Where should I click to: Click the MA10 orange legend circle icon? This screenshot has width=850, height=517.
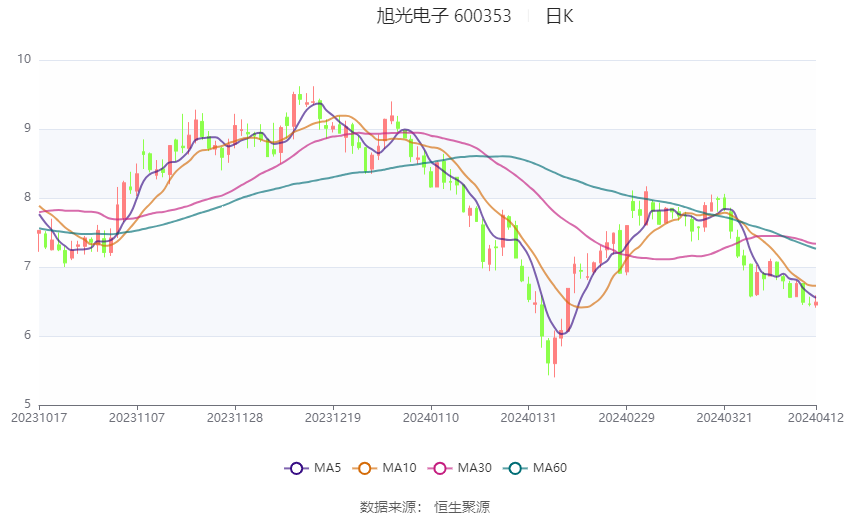(x=365, y=467)
